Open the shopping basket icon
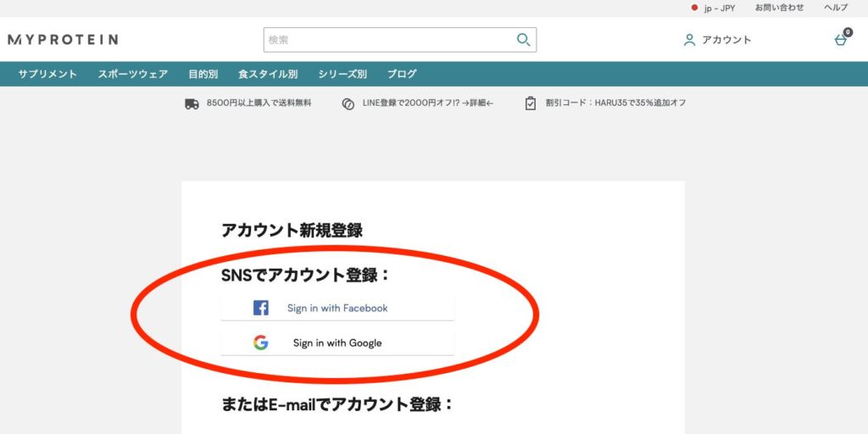 [841, 39]
